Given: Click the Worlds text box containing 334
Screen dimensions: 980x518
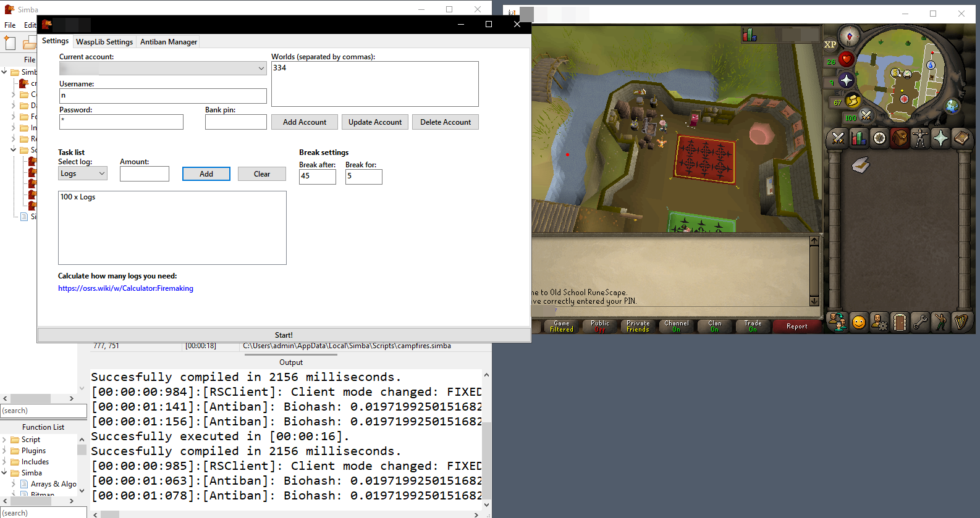Looking at the screenshot, I should pyautogui.click(x=375, y=84).
